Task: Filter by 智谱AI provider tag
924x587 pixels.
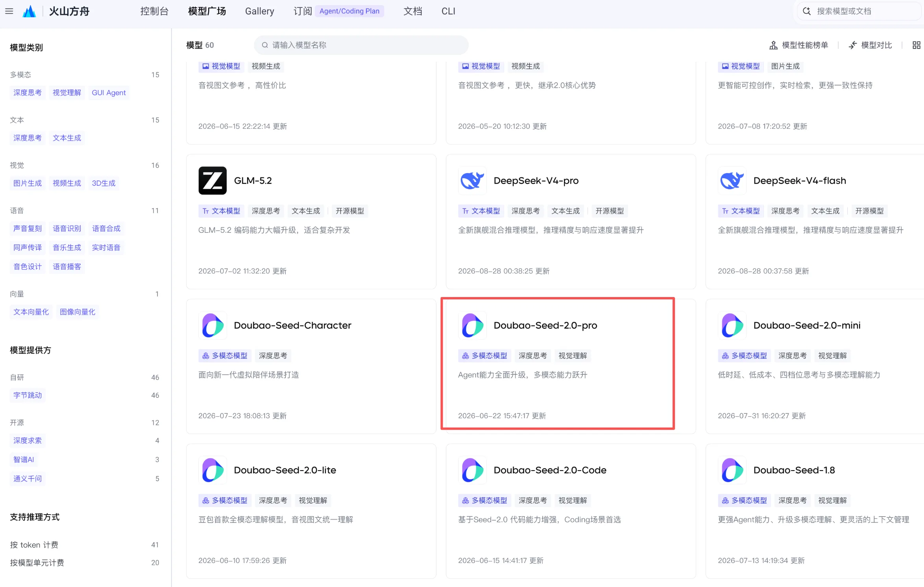Action: click(x=24, y=460)
